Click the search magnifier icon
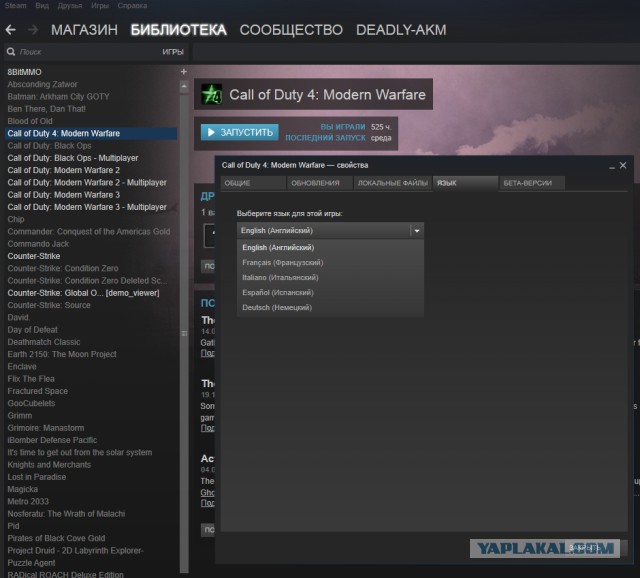The image size is (640, 578). (x=11, y=52)
